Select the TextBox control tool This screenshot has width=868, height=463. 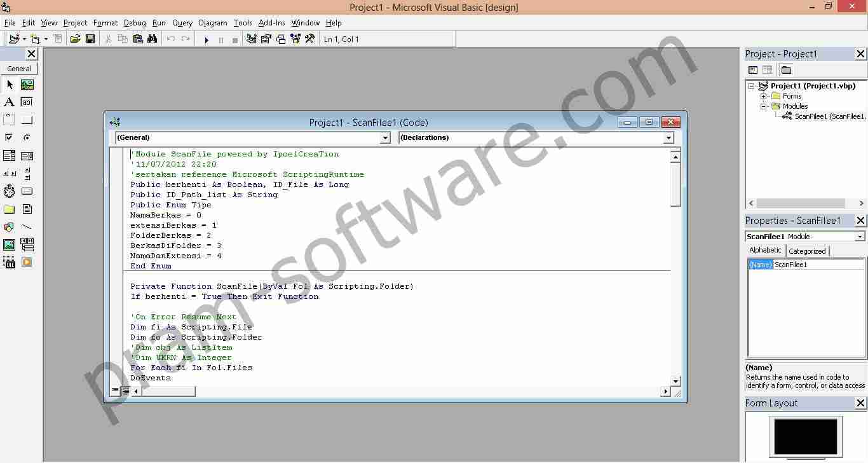(x=27, y=102)
